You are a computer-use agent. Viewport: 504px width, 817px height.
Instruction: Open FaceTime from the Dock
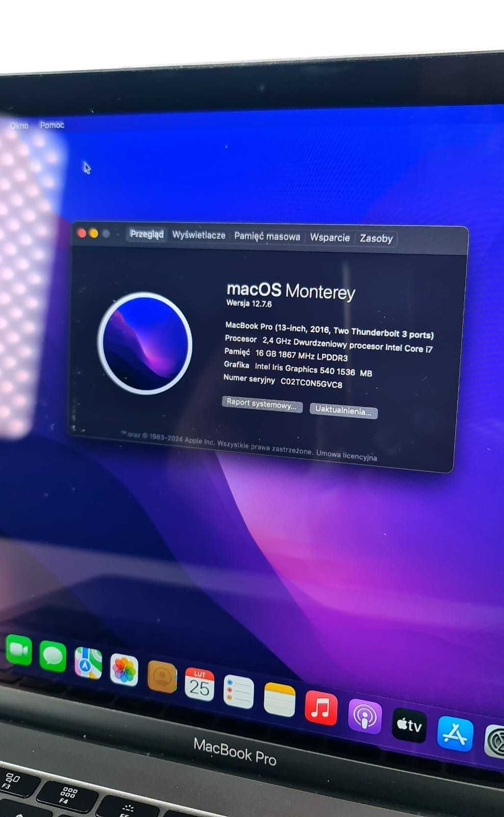[x=19, y=651]
